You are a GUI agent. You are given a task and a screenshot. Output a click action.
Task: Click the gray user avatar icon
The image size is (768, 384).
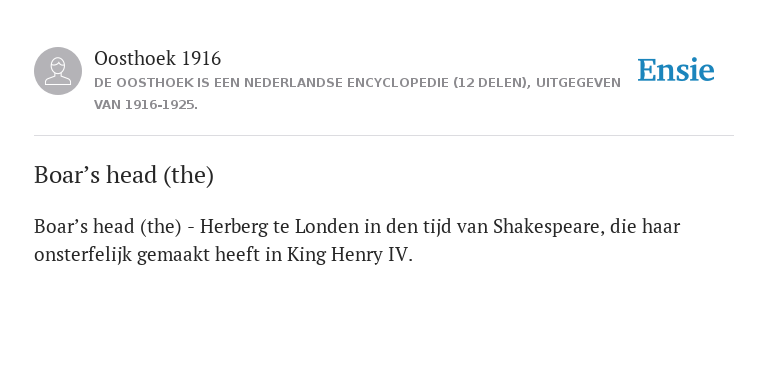[x=58, y=71]
